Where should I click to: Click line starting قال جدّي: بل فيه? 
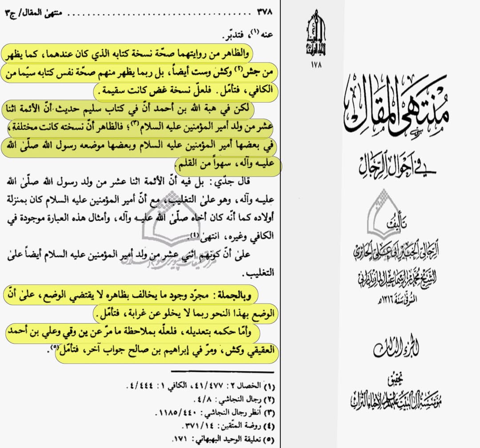tap(128, 182)
